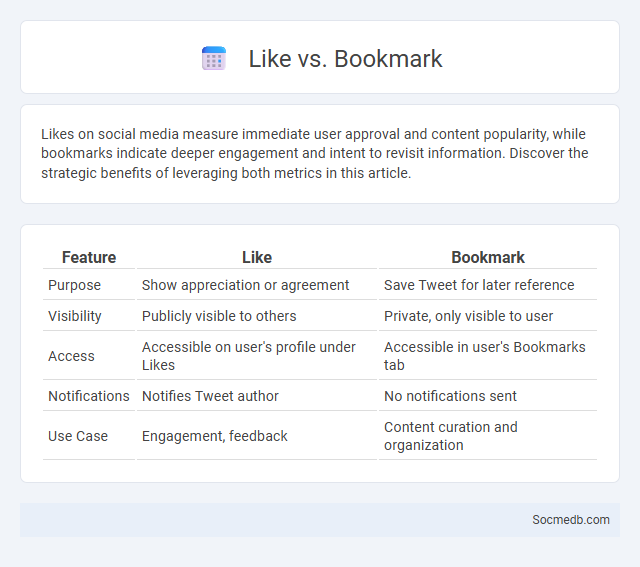Click the intro paragraph about Likes on social media
Screen dimensions: 640x567
(x=315, y=153)
